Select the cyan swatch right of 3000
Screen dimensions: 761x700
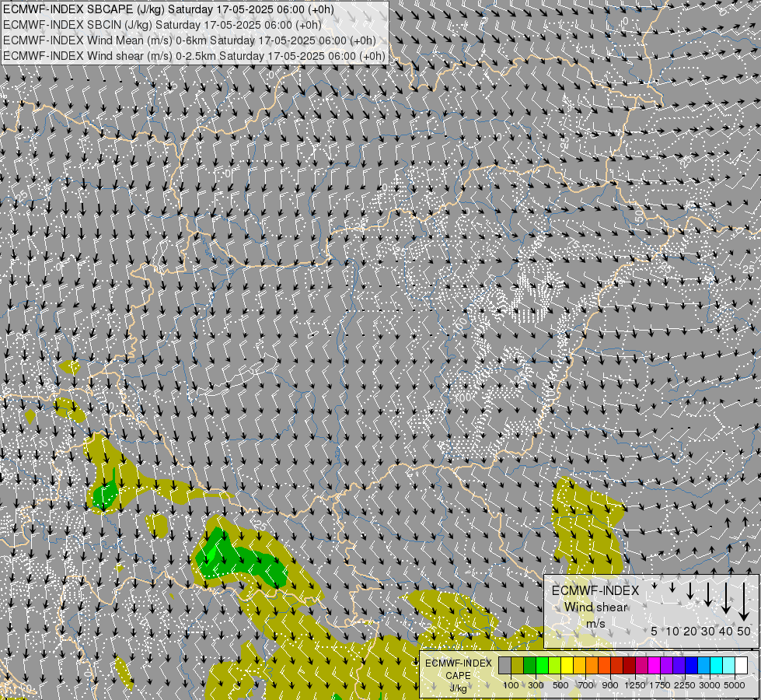point(717,666)
